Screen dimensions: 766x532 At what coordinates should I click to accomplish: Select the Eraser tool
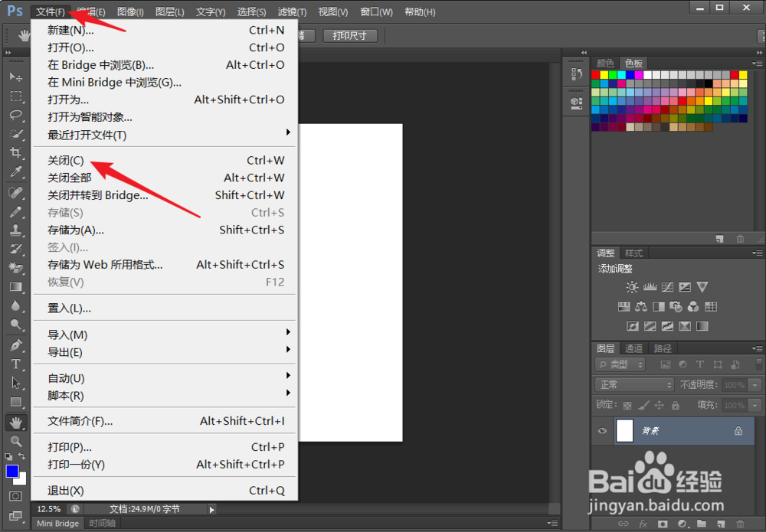15,267
